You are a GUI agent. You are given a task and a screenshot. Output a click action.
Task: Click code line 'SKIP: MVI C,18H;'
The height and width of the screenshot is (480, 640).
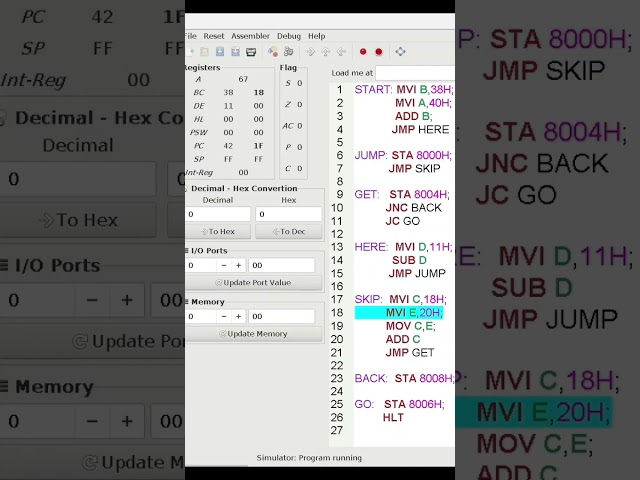[400, 299]
